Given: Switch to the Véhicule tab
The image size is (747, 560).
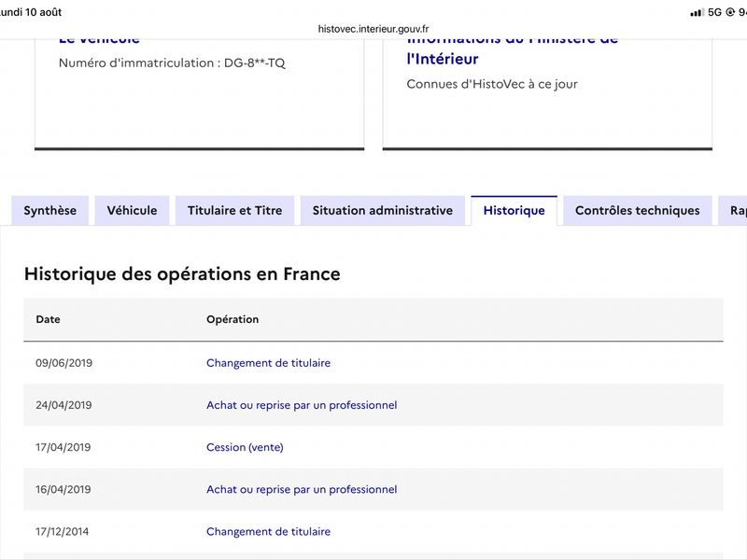Looking at the screenshot, I should pyautogui.click(x=132, y=211).
